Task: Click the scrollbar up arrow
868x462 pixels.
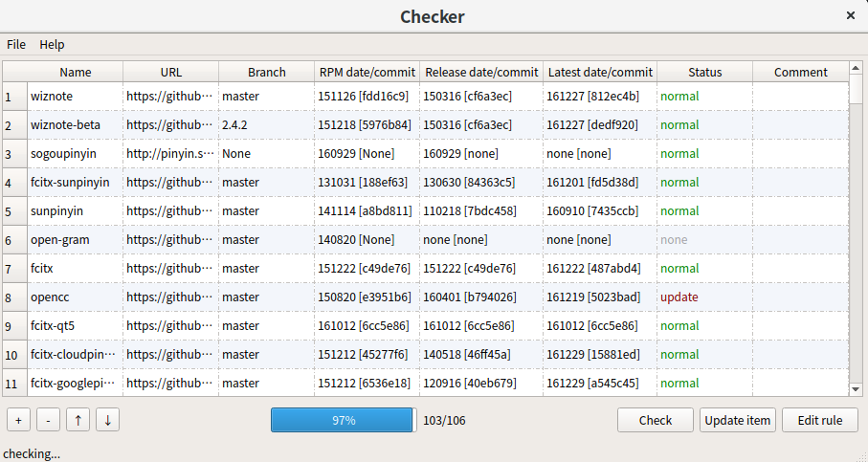Action: click(x=856, y=68)
